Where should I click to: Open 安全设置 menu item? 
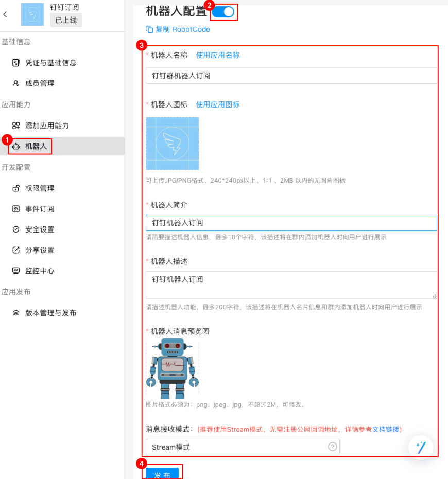(x=62, y=229)
